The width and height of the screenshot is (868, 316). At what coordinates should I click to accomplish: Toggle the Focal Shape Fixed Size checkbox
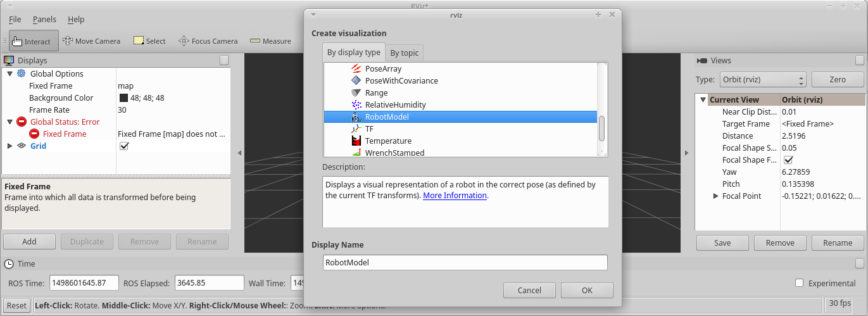(x=788, y=160)
